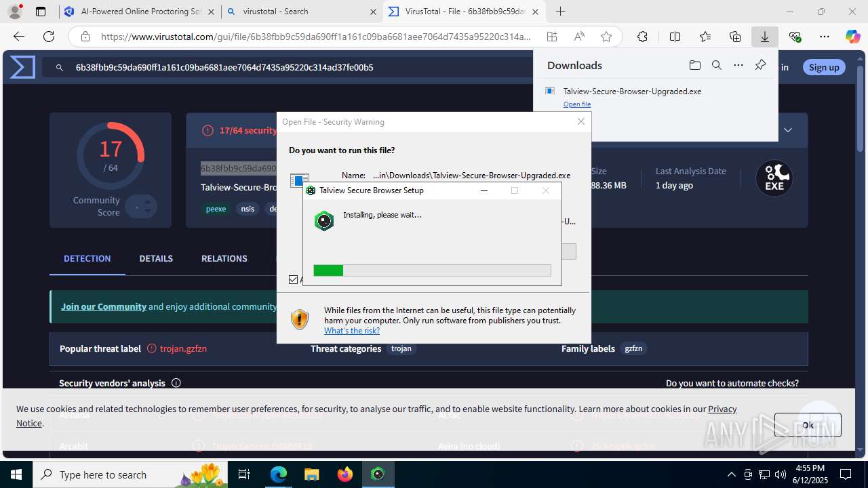
Task: Open the notification center icon
Action: pyautogui.click(x=846, y=474)
